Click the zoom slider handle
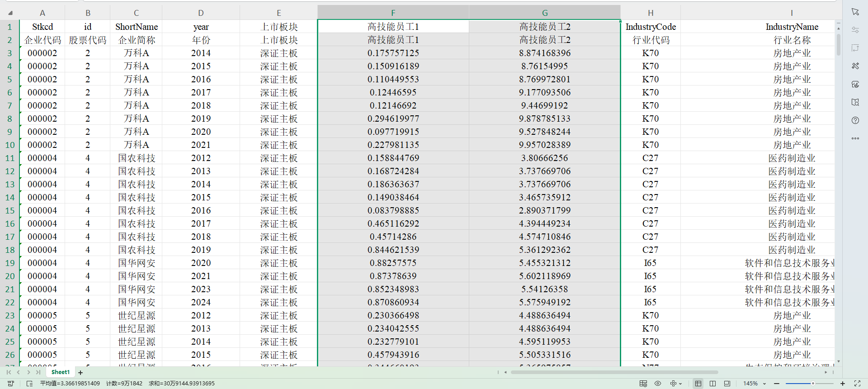The height and width of the screenshot is (389, 868). [813, 384]
